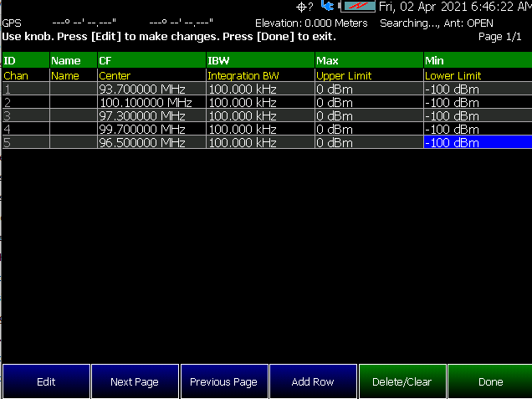Select highlighted -100 dBm cell in channel 5
This screenshot has height=399, width=532.
pyautogui.click(x=478, y=142)
